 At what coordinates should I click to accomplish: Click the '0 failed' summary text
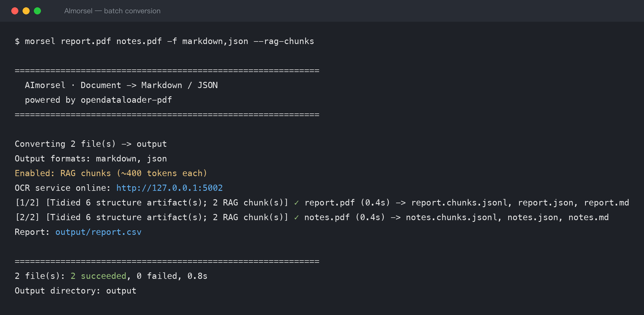coord(157,276)
